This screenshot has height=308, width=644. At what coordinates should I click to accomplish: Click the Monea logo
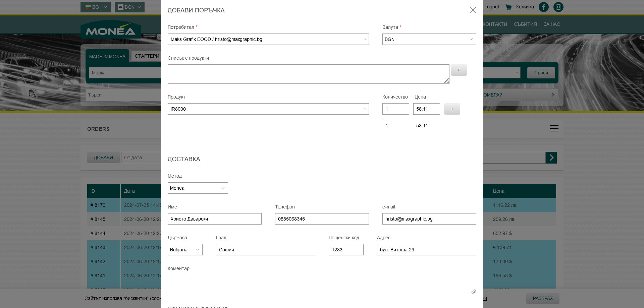pyautogui.click(x=110, y=30)
